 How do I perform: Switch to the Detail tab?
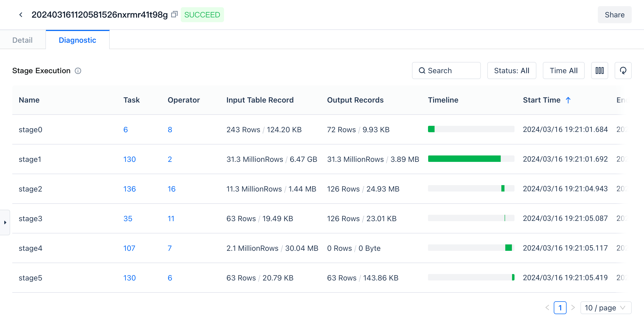(22, 40)
